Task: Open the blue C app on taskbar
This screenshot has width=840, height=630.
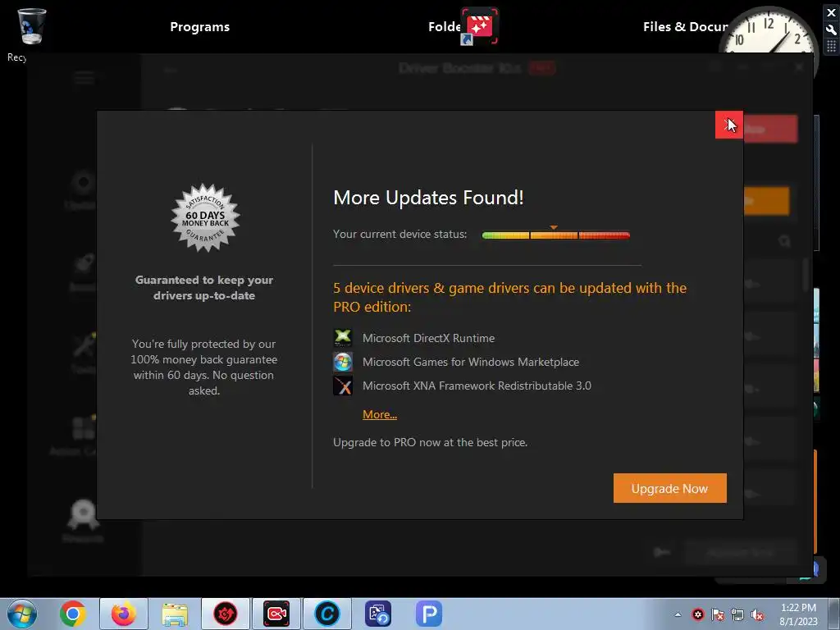Action: coord(327,614)
